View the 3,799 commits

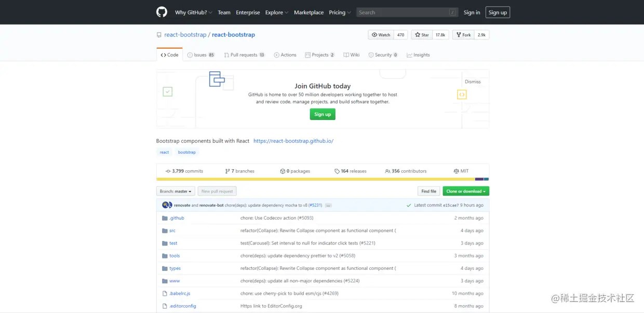(x=184, y=171)
